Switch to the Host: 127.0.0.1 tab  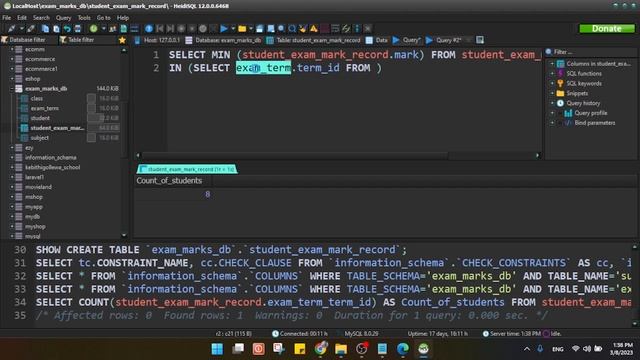click(157, 40)
